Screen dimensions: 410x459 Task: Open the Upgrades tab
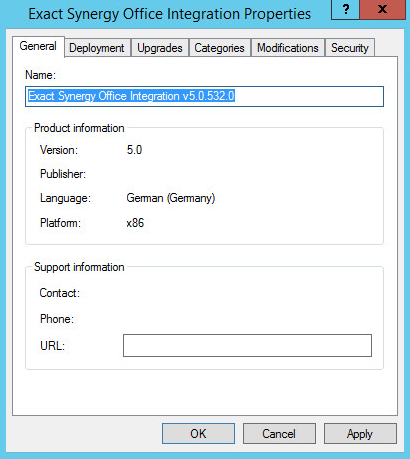point(160,48)
